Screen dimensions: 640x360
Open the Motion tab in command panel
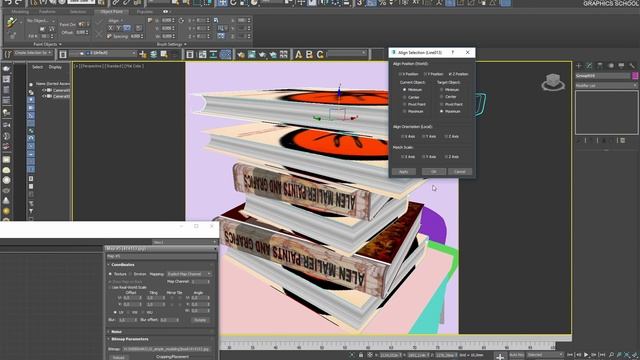[611, 66]
